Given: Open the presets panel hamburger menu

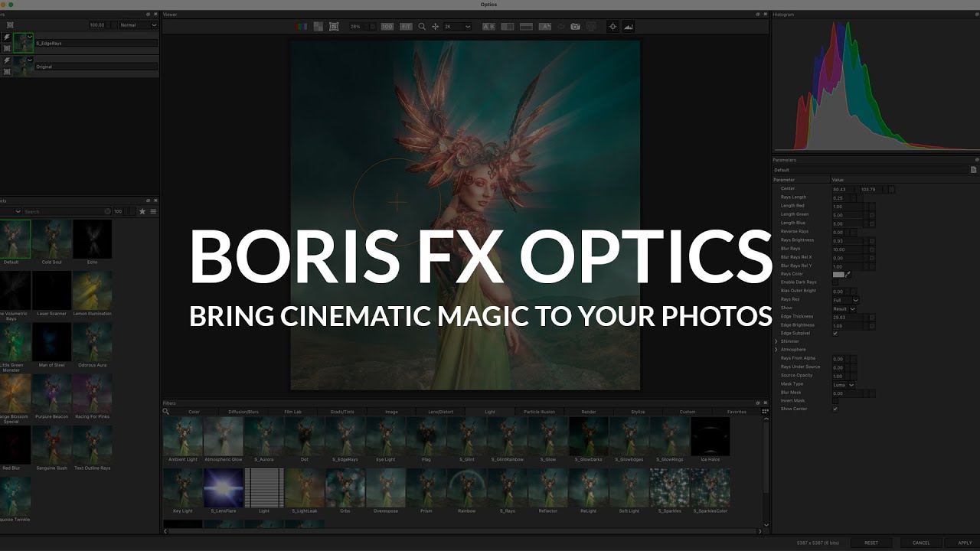Looking at the screenshot, I should (153, 211).
